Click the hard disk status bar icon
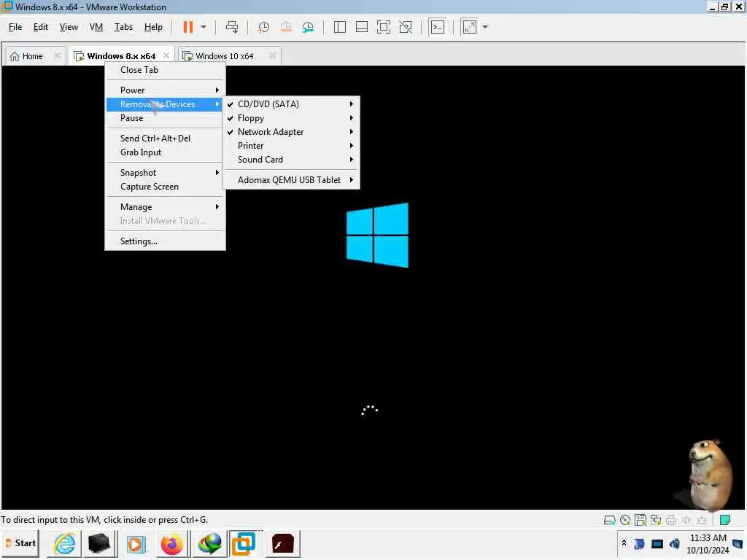747x560 pixels. [x=609, y=520]
